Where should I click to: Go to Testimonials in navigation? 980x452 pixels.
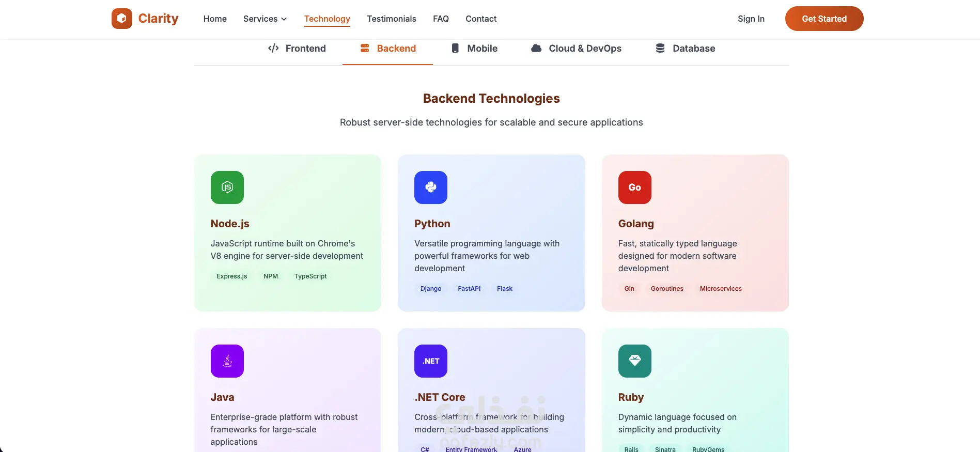pyautogui.click(x=392, y=19)
